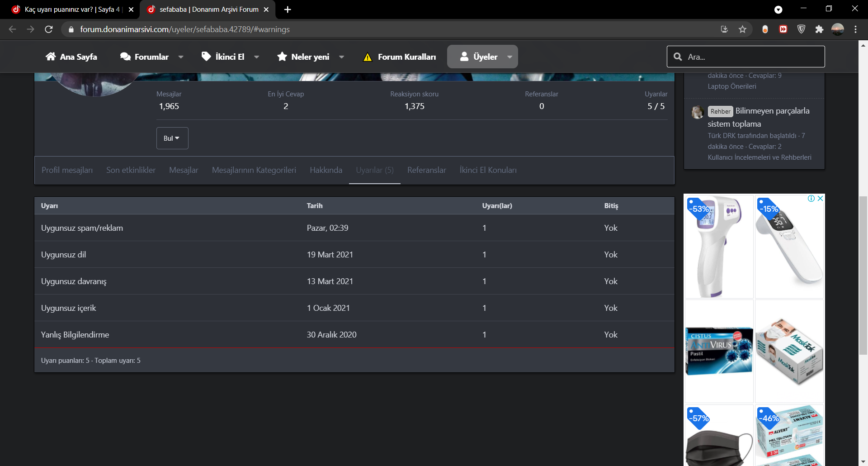Open the İkinci El Konuları tab

tap(488, 170)
